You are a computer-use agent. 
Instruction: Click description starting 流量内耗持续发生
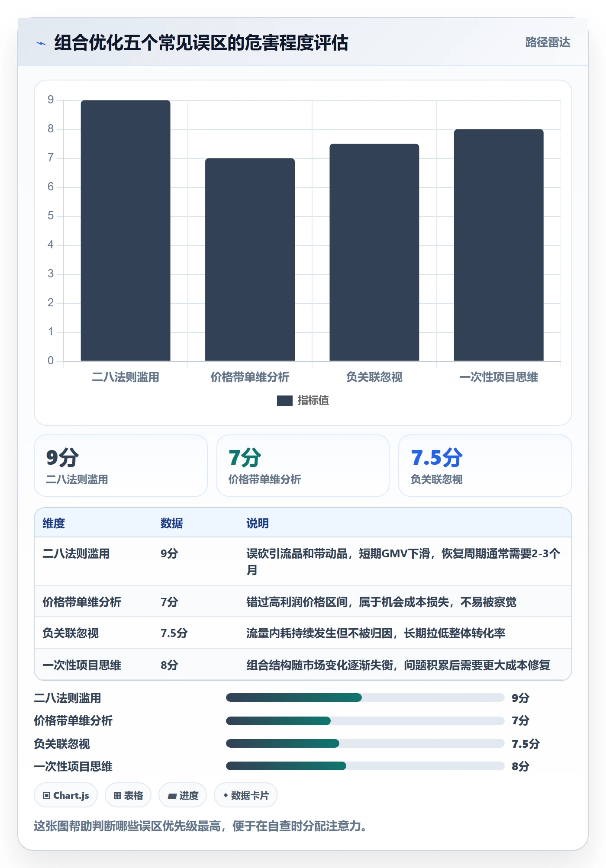(x=376, y=633)
